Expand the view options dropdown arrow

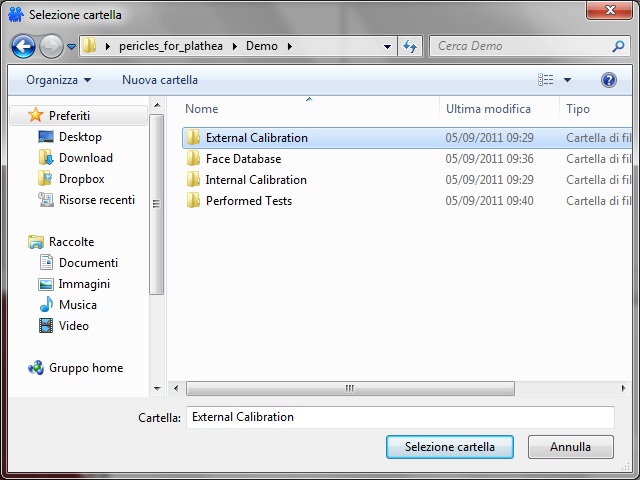click(x=568, y=80)
